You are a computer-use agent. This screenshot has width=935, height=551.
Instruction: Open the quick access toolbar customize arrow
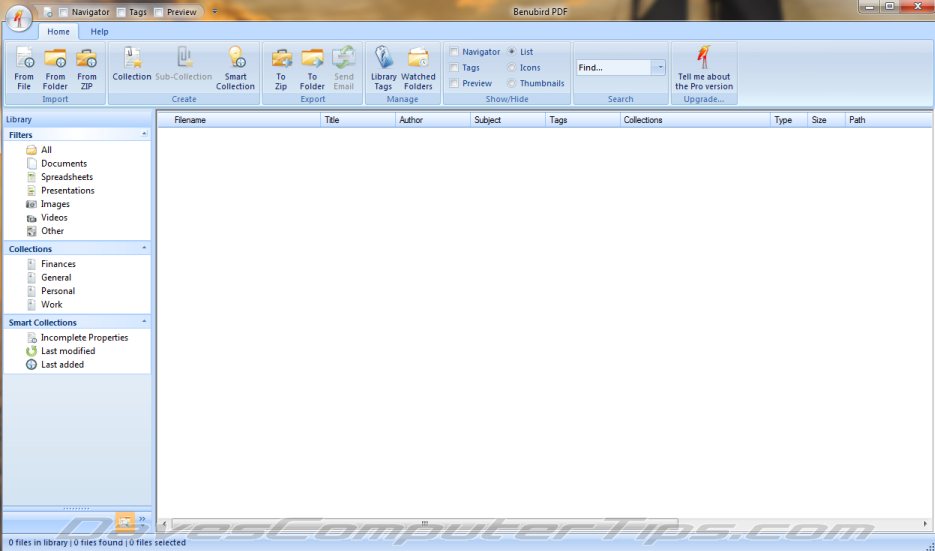click(215, 12)
